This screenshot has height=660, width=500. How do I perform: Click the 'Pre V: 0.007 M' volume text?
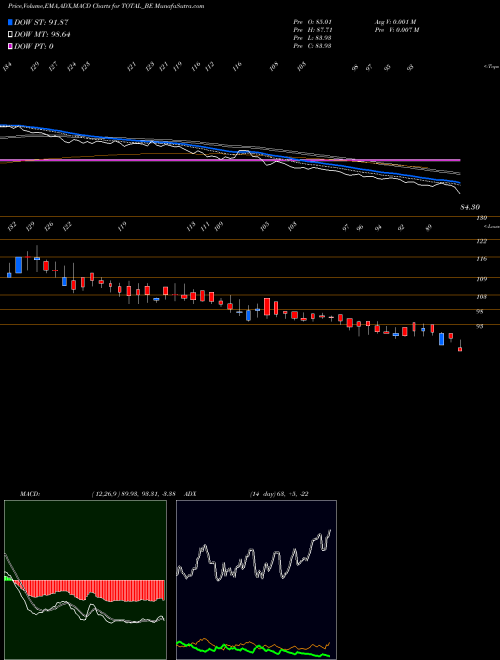[x=396, y=30]
